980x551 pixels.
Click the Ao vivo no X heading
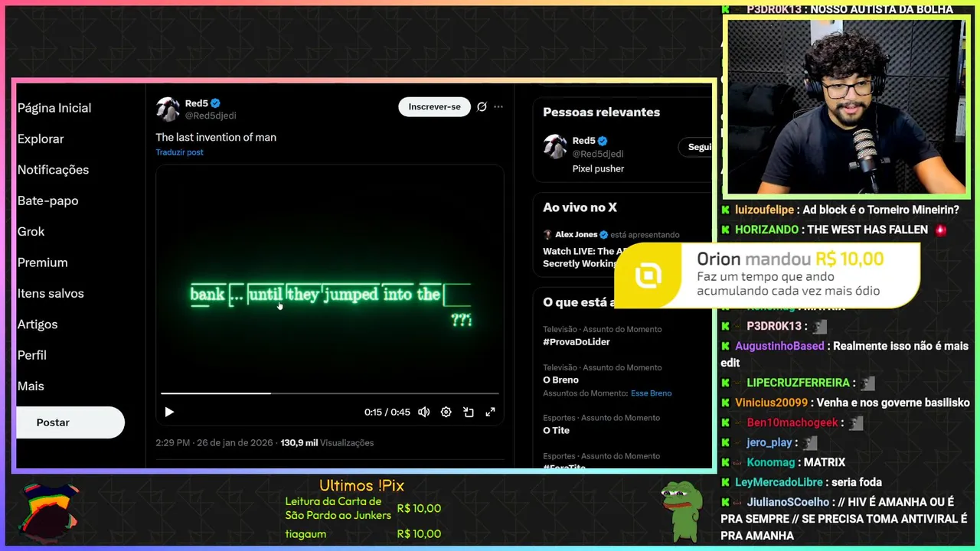(580, 207)
